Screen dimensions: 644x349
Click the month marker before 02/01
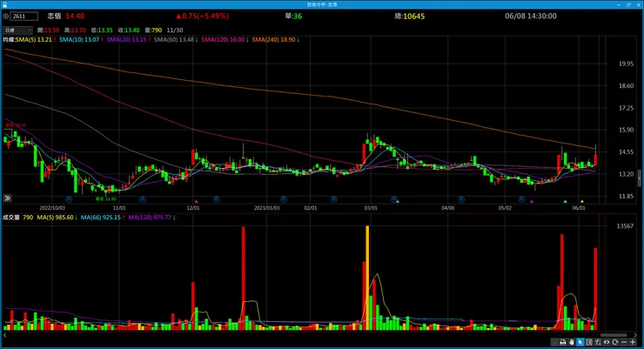tap(284, 199)
